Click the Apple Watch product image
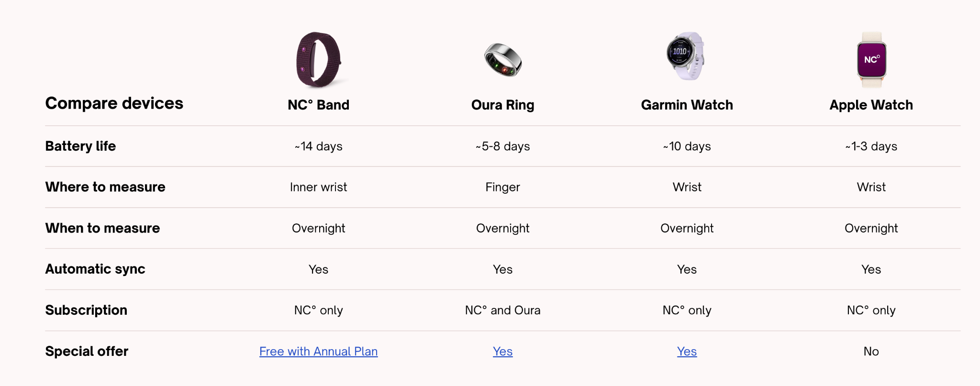This screenshot has height=386, width=980. pyautogui.click(x=871, y=59)
